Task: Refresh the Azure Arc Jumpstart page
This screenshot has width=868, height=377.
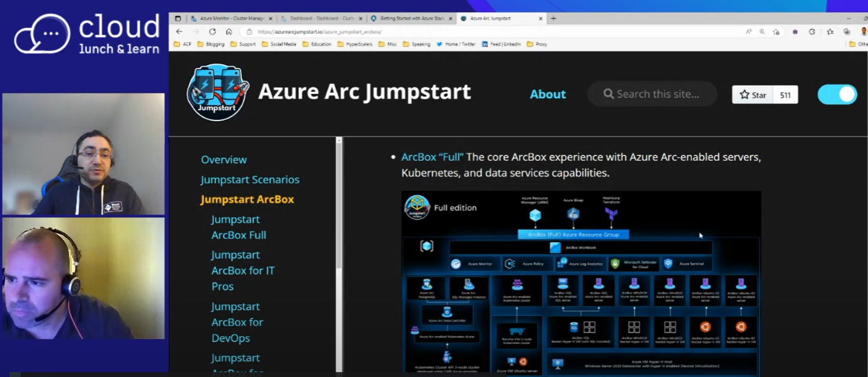Action: 212,31
